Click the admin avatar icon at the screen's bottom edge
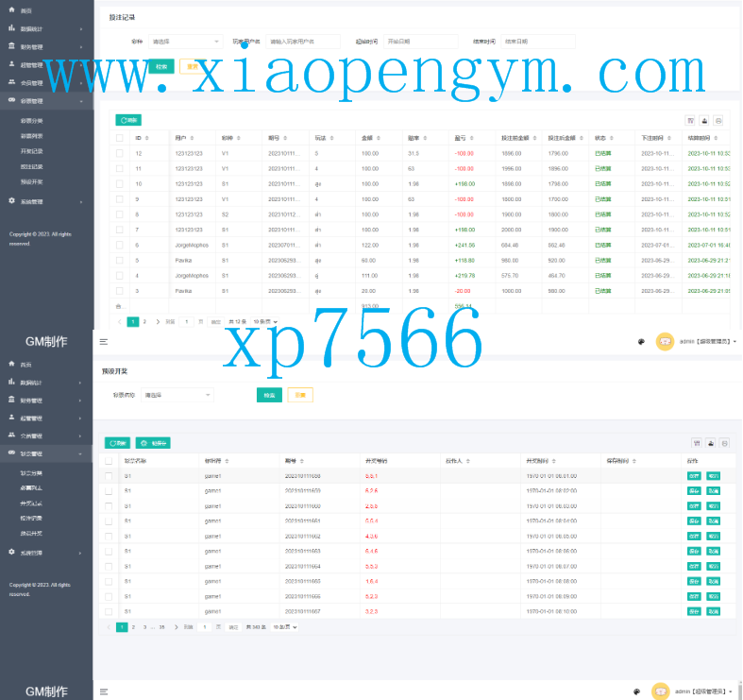This screenshot has width=743, height=700. [661, 691]
